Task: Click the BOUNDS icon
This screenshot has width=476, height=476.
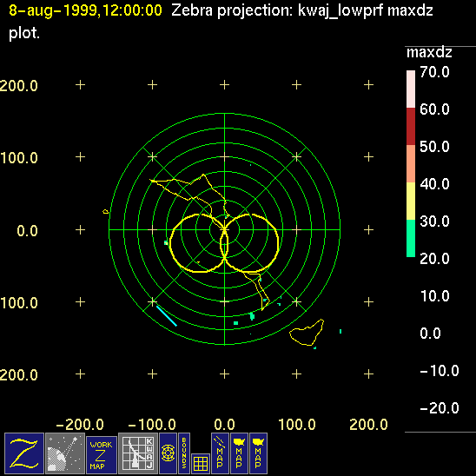Action: pos(184,453)
